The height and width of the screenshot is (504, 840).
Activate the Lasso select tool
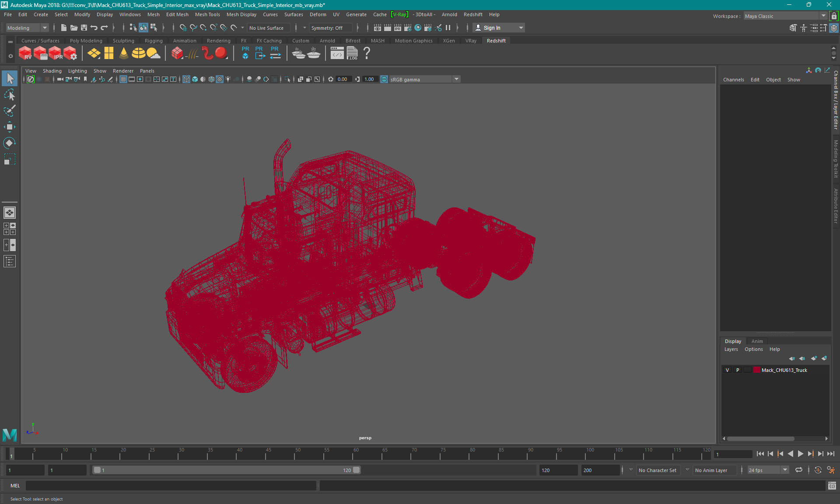tap(10, 95)
